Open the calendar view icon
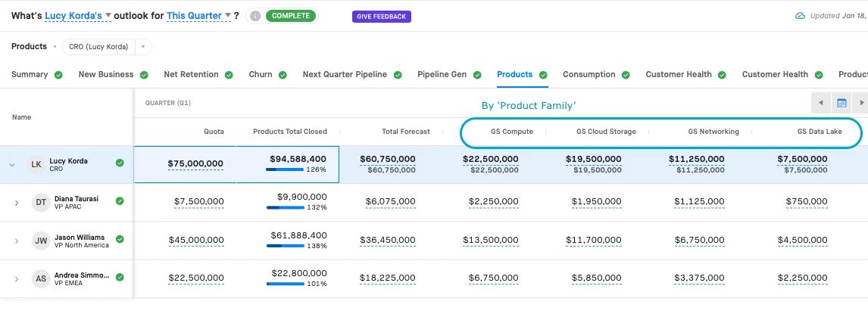Image resolution: width=868 pixels, height=314 pixels. (841, 103)
